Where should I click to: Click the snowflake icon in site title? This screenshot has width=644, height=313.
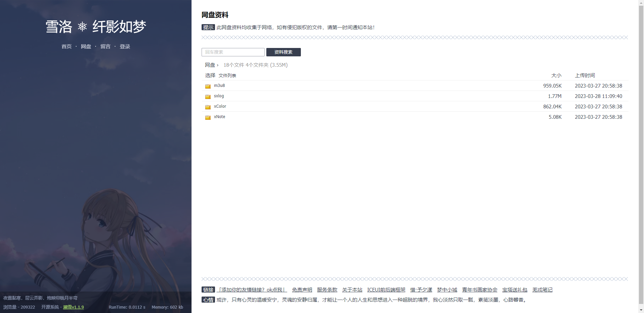click(x=82, y=27)
